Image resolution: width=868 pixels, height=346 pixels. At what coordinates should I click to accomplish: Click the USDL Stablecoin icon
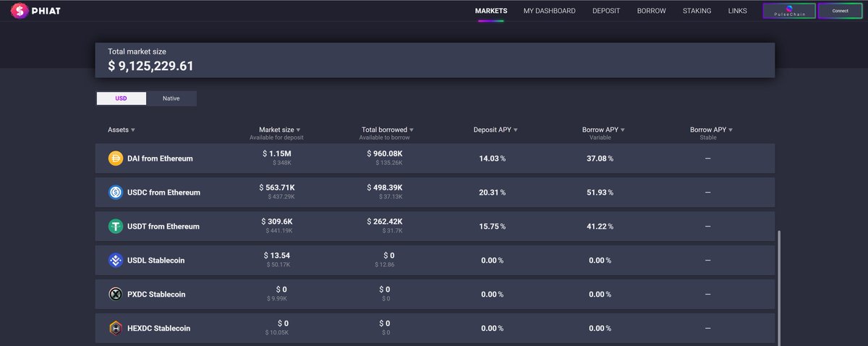pos(115,260)
